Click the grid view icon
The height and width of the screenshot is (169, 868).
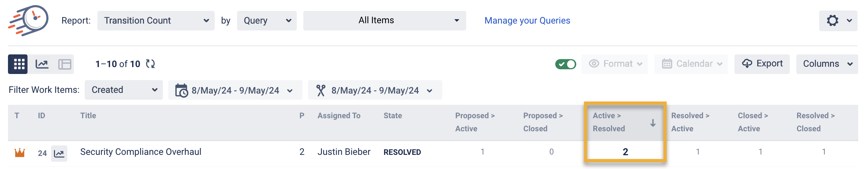18,64
